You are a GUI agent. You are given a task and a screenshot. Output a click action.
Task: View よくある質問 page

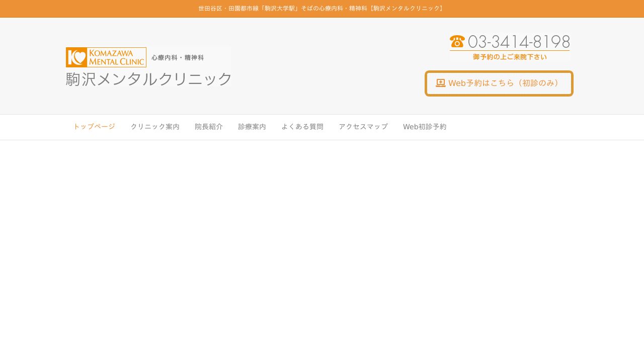pos(302,127)
